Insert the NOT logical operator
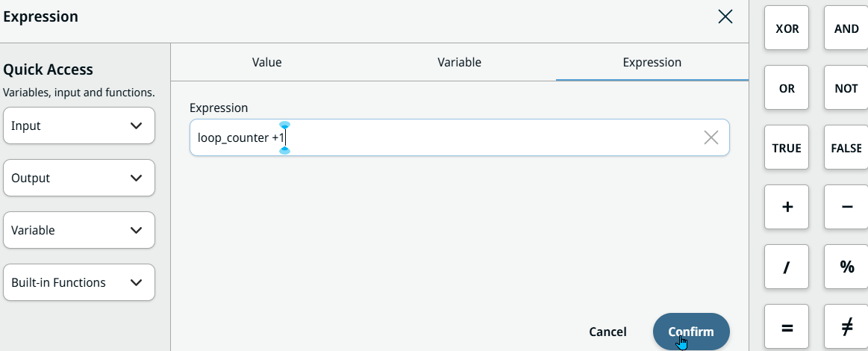This screenshot has width=868, height=351. tap(846, 88)
